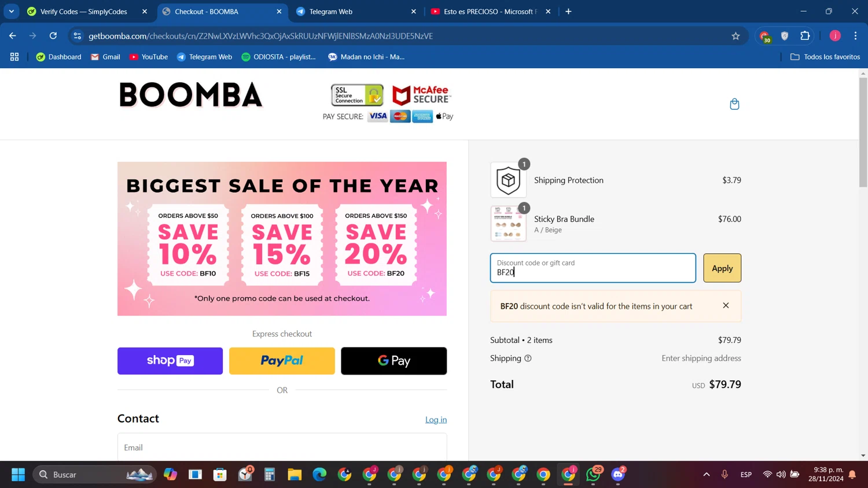Click the Email input field
Viewport: 868px width, 488px height.
[282, 448]
